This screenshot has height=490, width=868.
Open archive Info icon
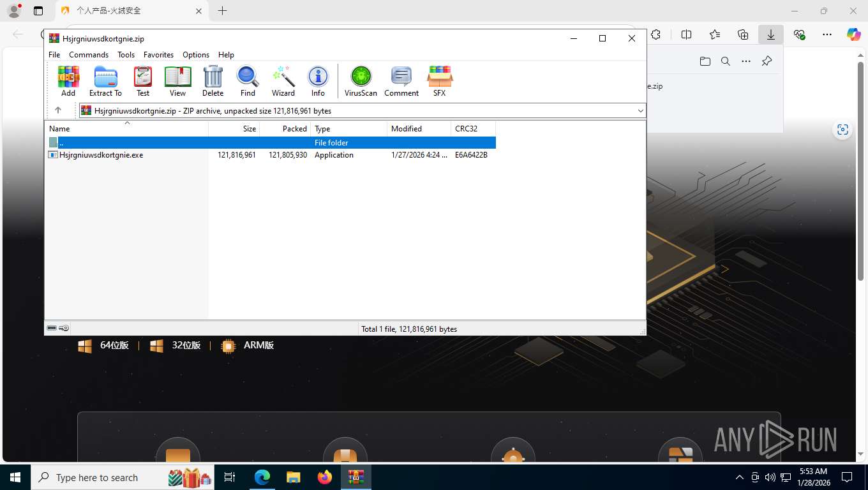pyautogui.click(x=318, y=81)
